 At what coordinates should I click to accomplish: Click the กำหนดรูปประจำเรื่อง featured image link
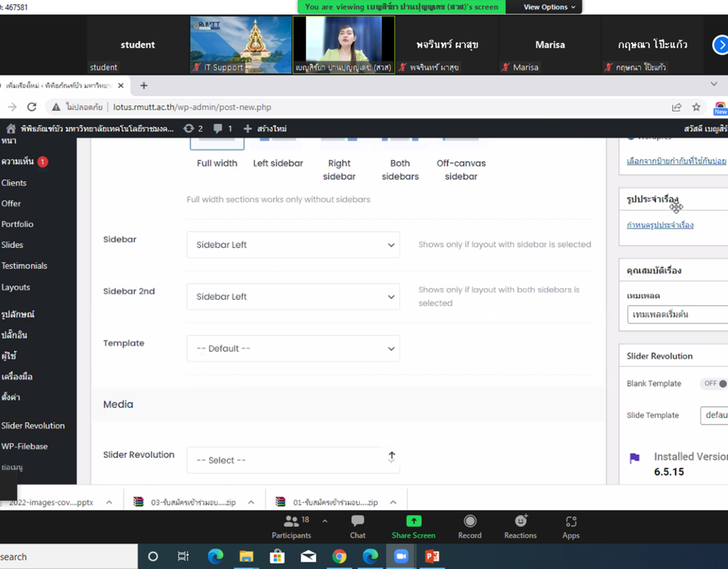[x=660, y=225]
